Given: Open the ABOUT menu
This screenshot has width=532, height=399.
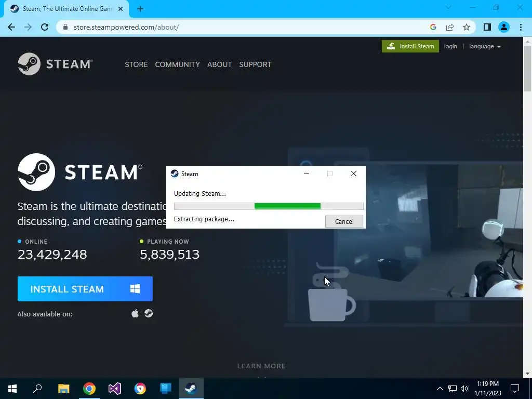Looking at the screenshot, I should (220, 64).
